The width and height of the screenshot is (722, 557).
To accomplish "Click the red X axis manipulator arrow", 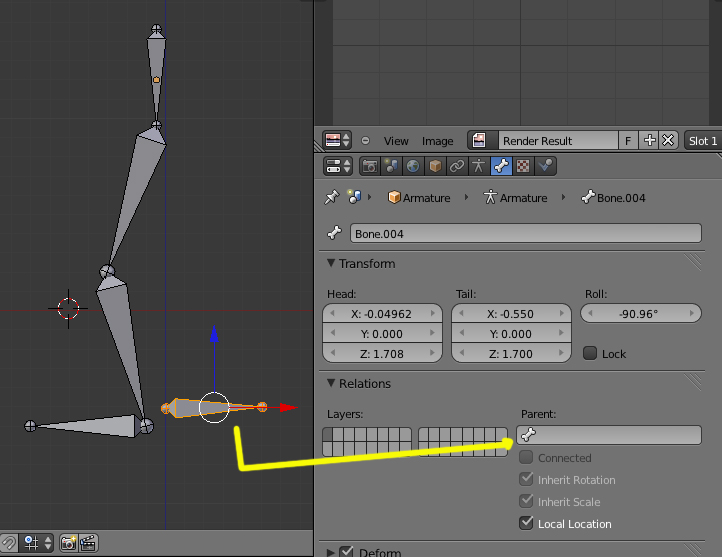I will (x=289, y=407).
